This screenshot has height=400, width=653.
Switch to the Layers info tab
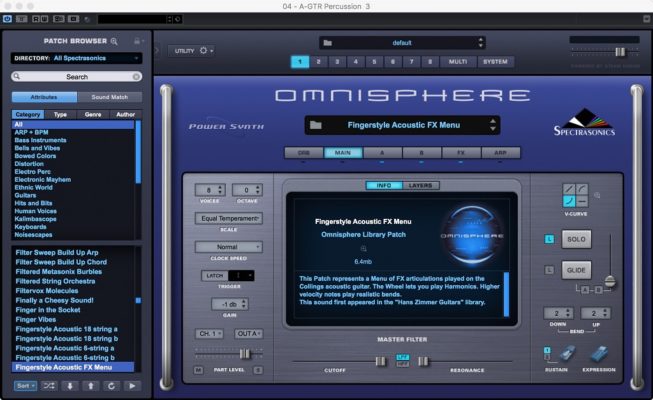click(421, 185)
